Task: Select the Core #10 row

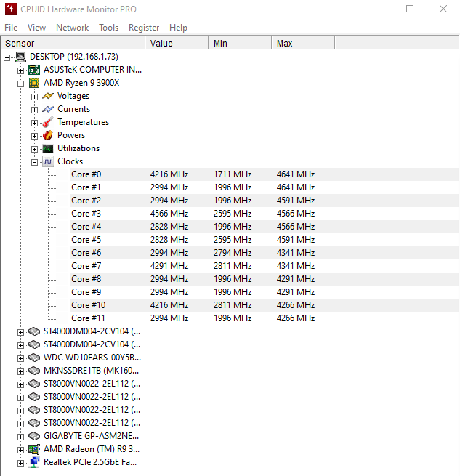Action: coord(264,304)
